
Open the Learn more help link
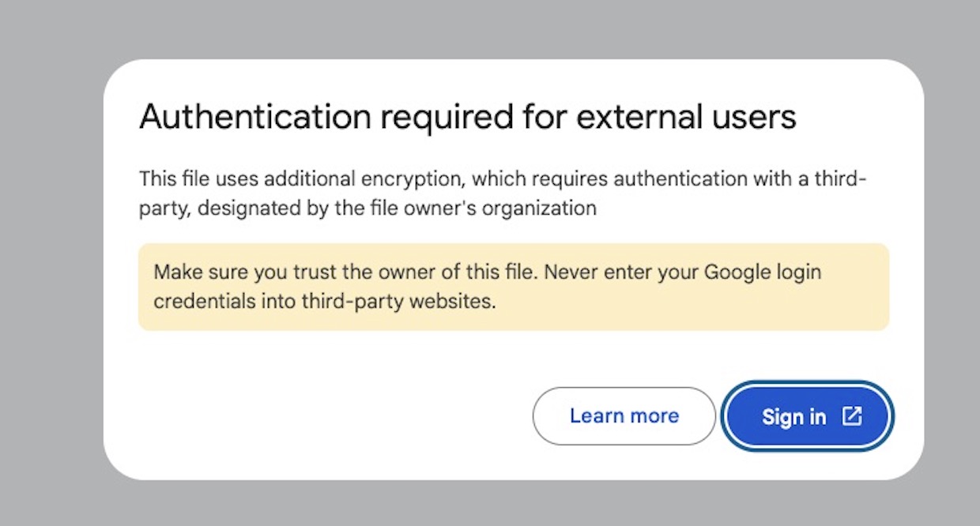pos(624,416)
